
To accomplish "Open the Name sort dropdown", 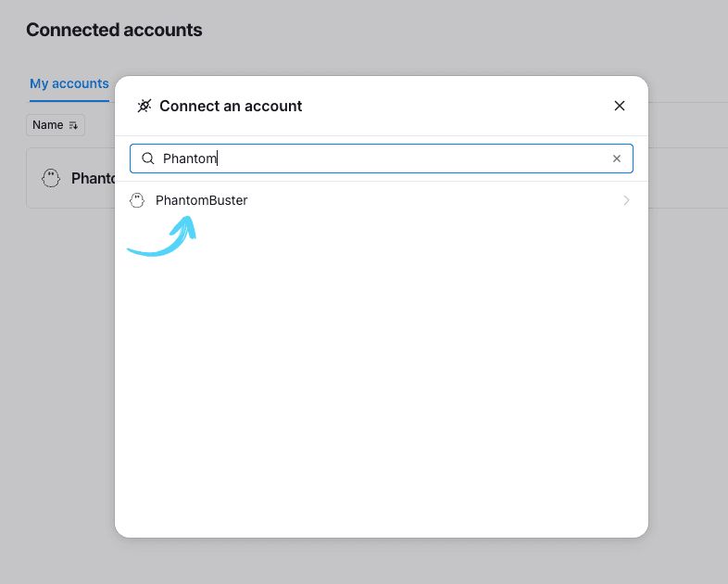I will (56, 125).
